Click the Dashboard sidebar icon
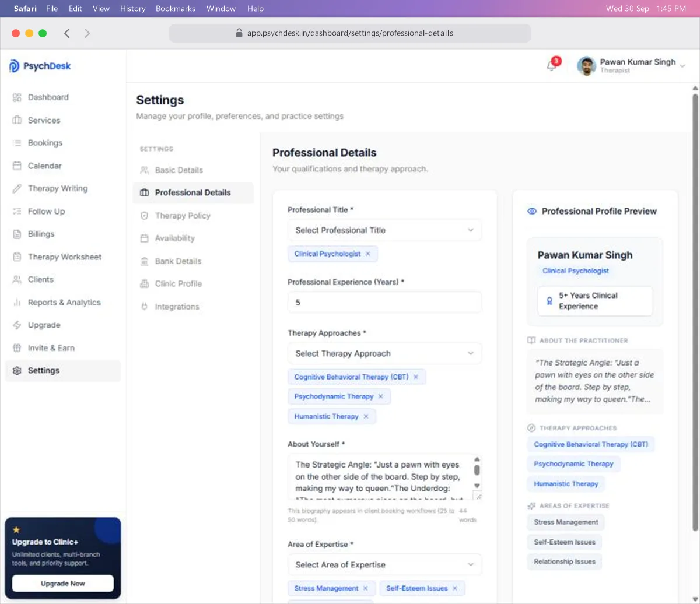700x604 pixels. [17, 97]
